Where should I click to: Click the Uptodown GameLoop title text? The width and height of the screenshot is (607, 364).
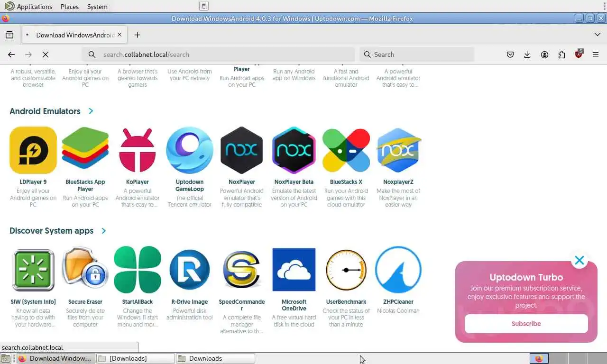click(x=190, y=185)
